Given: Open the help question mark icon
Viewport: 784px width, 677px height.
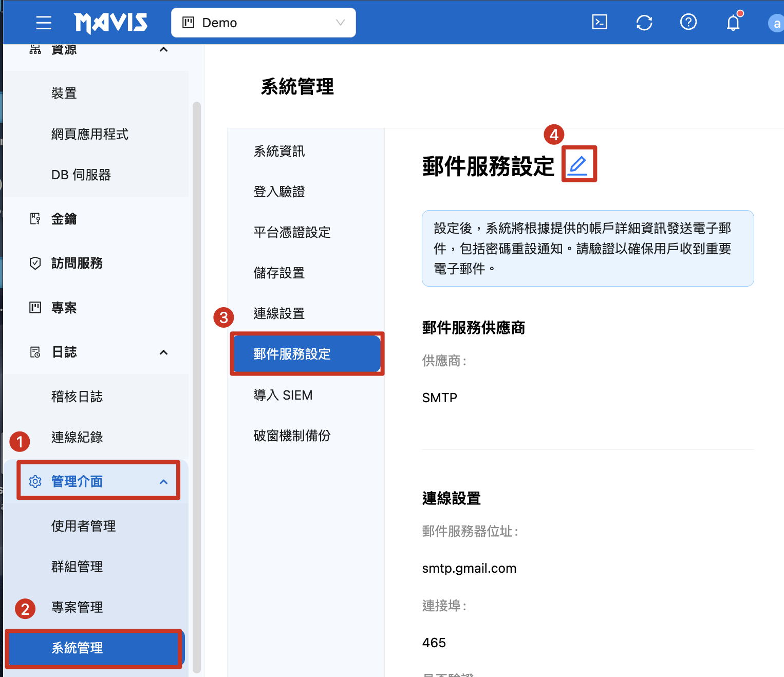Looking at the screenshot, I should (688, 22).
